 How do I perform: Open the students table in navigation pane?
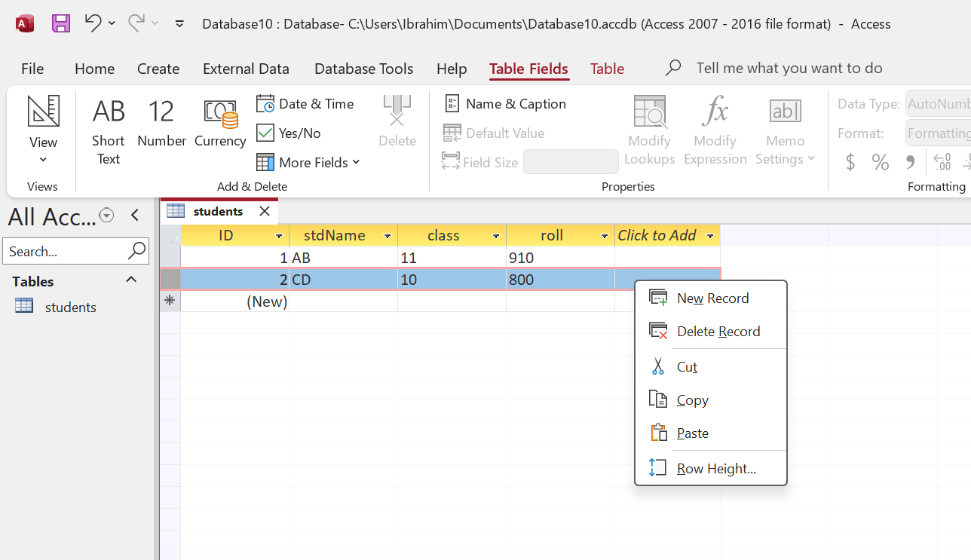point(70,307)
